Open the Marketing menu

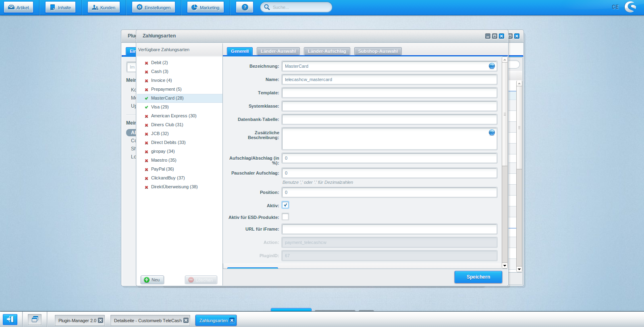click(206, 7)
